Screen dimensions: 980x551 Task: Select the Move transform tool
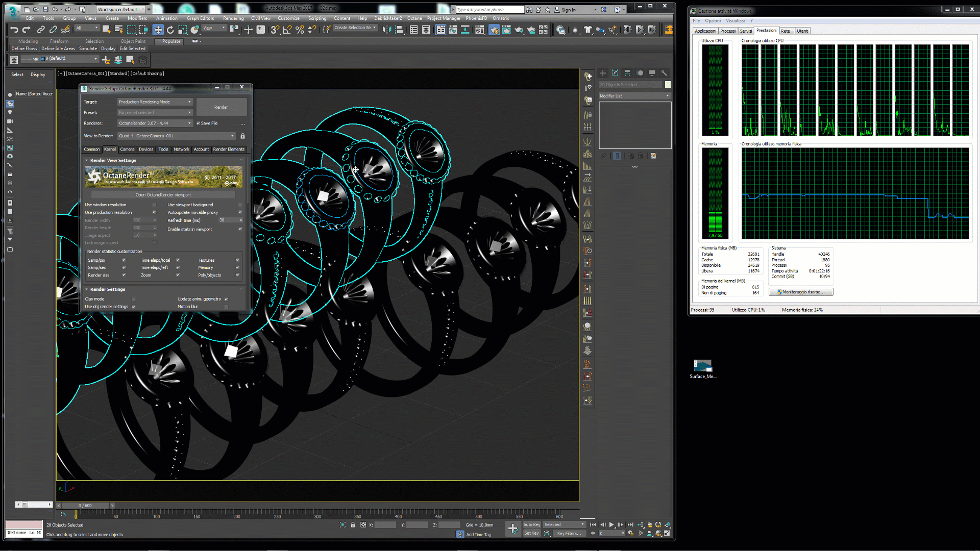[158, 30]
